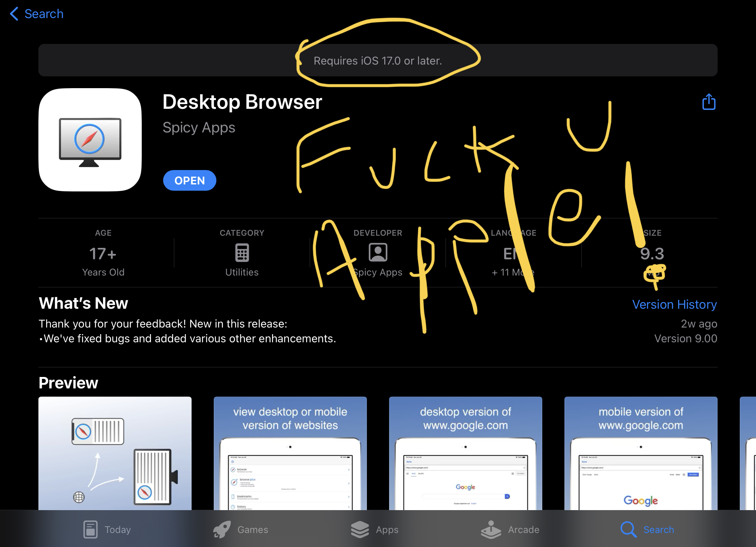Image resolution: width=756 pixels, height=547 pixels.
Task: Tap Spicy Apps developer name under title
Action: coord(199,128)
